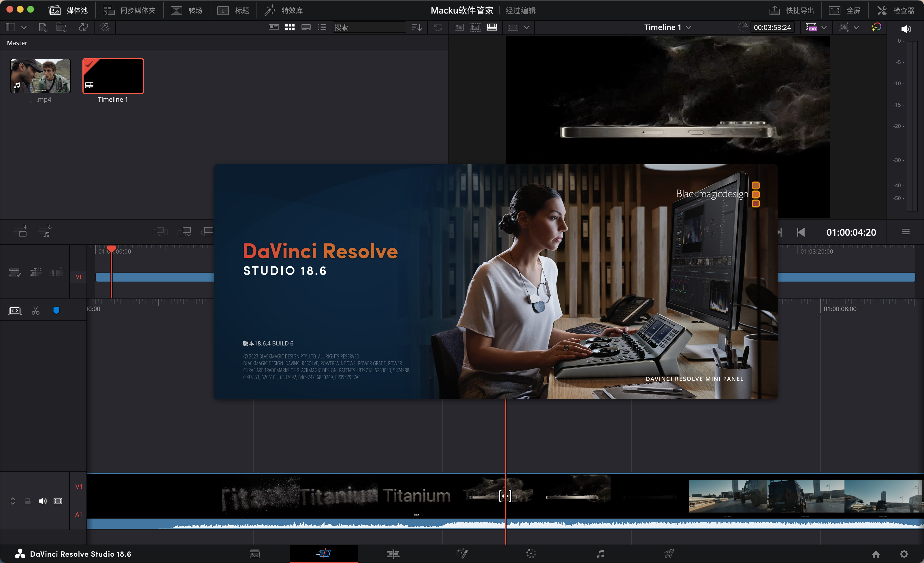
Task: Switch media pool to thumbnail grid view
Action: click(290, 27)
